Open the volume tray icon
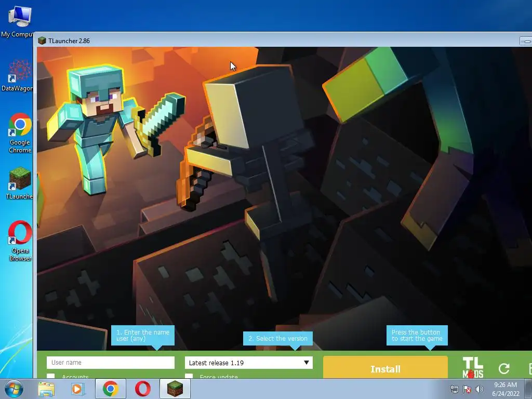The image size is (532, 399). click(x=480, y=389)
